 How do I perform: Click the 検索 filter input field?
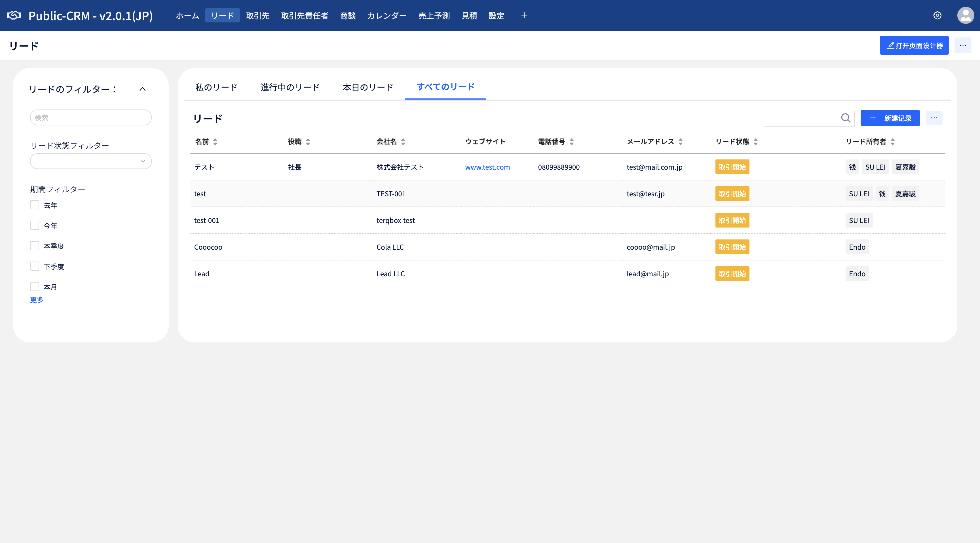90,117
